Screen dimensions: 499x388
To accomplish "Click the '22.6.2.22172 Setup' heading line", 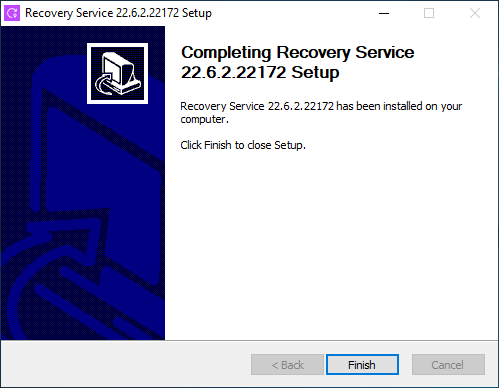I will click(260, 72).
